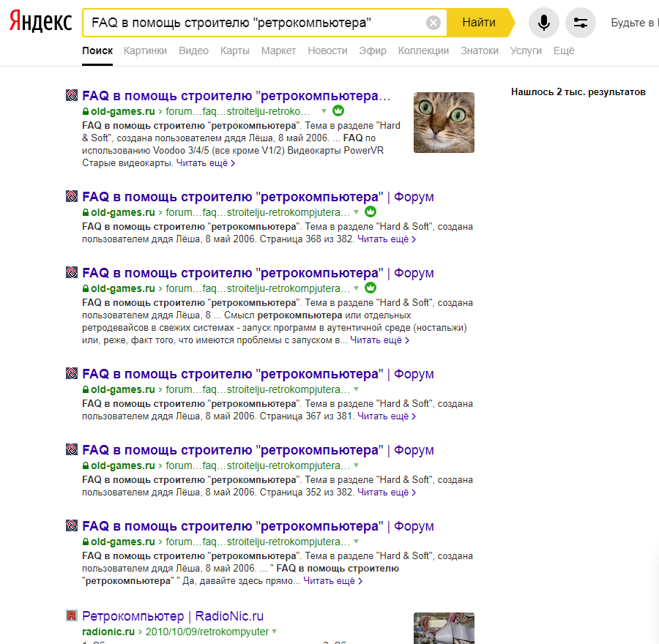Click favicon of Страница 352 из 382 result
The width and height of the screenshot is (659, 644).
[72, 449]
